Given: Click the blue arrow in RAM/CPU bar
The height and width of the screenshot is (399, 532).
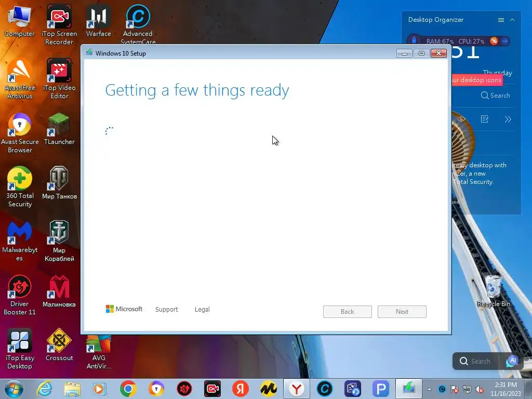Looking at the screenshot, I should click(505, 41).
